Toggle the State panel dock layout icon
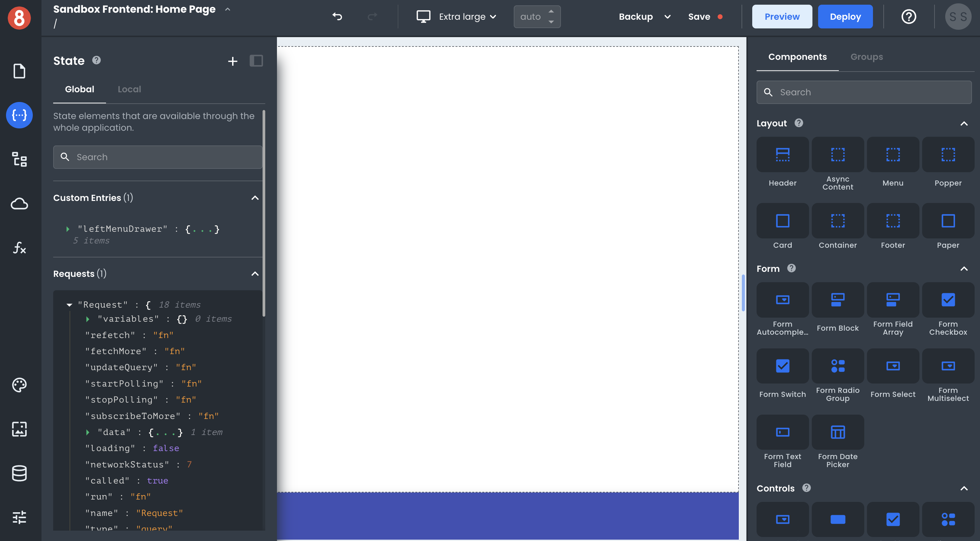This screenshot has height=541, width=980. pos(256,61)
